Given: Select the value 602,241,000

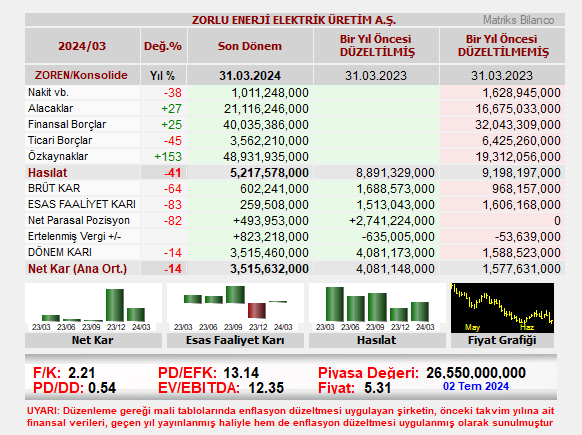Looking at the screenshot, I should pyautogui.click(x=274, y=189).
